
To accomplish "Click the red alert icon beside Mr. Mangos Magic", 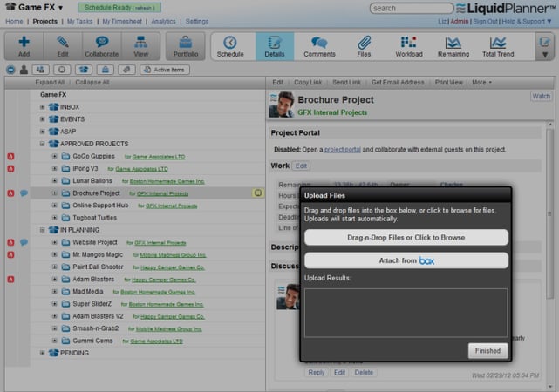I will (11, 255).
